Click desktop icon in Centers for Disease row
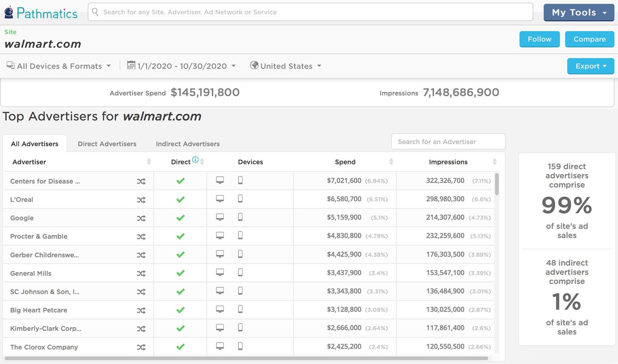Screen dimensions: 618x364 (220, 180)
